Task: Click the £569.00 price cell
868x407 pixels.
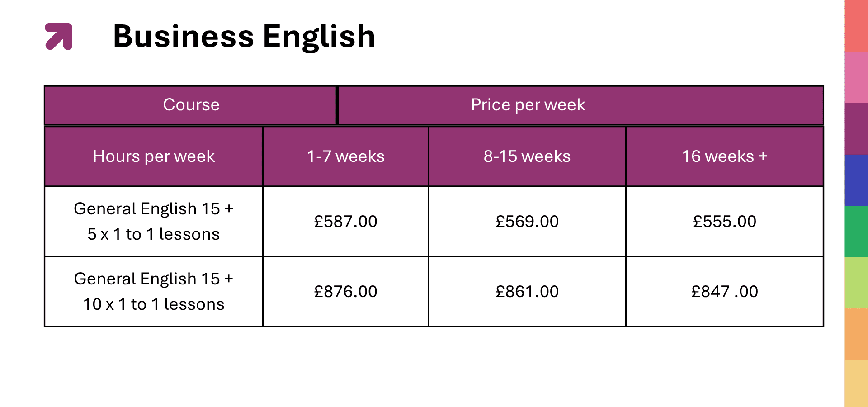Action: coord(527,222)
